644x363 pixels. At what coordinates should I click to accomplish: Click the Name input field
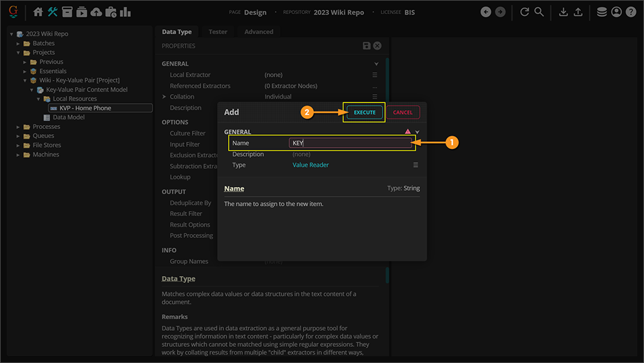[350, 143]
